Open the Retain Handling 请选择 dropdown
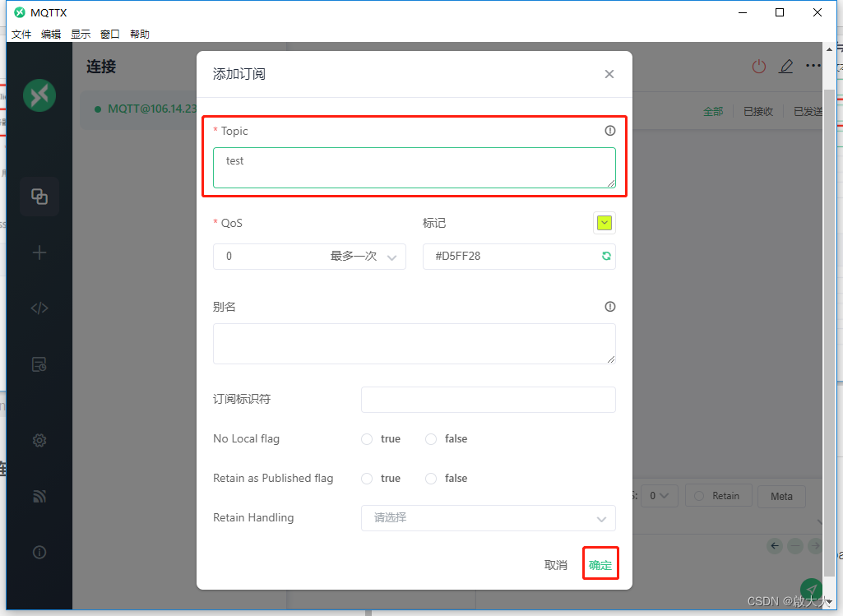Viewport: 843px width, 616px height. click(x=488, y=517)
